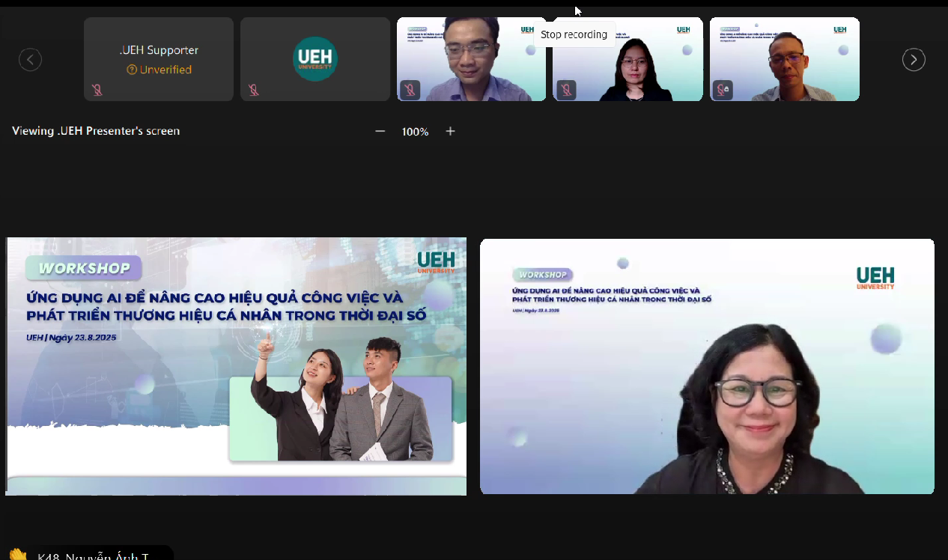Click the Stop recording tooltip
The height and width of the screenshot is (560, 948).
point(574,34)
